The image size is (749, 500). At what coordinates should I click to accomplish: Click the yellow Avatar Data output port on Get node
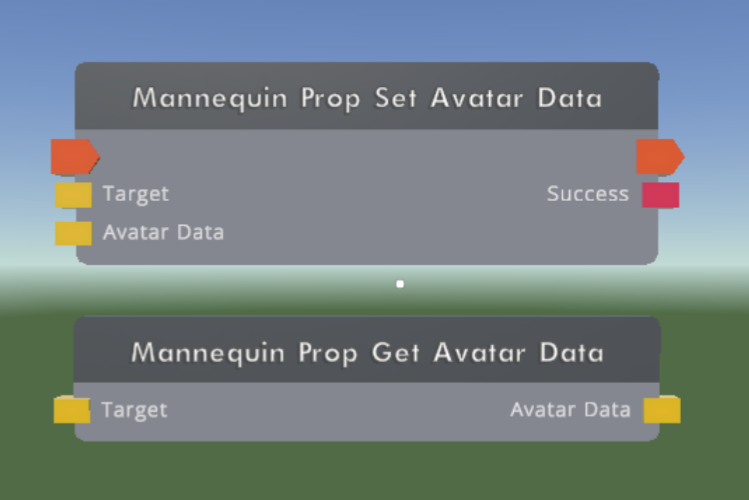[662, 410]
